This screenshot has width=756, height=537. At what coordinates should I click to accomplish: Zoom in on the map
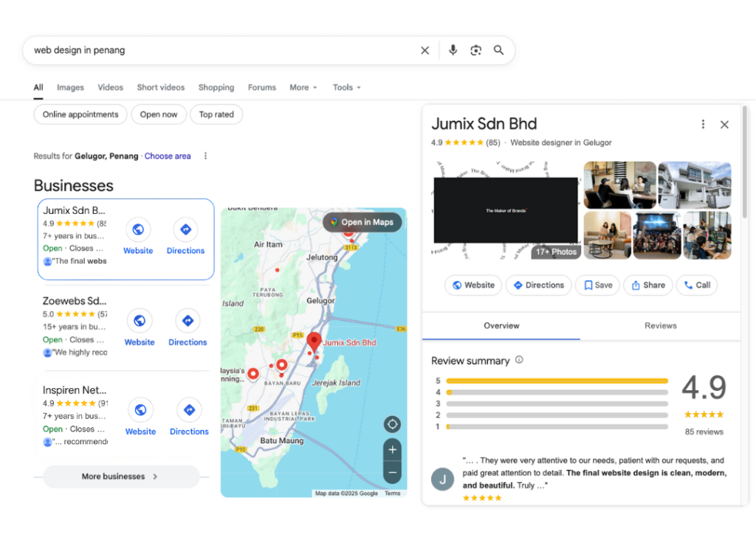coord(393,450)
